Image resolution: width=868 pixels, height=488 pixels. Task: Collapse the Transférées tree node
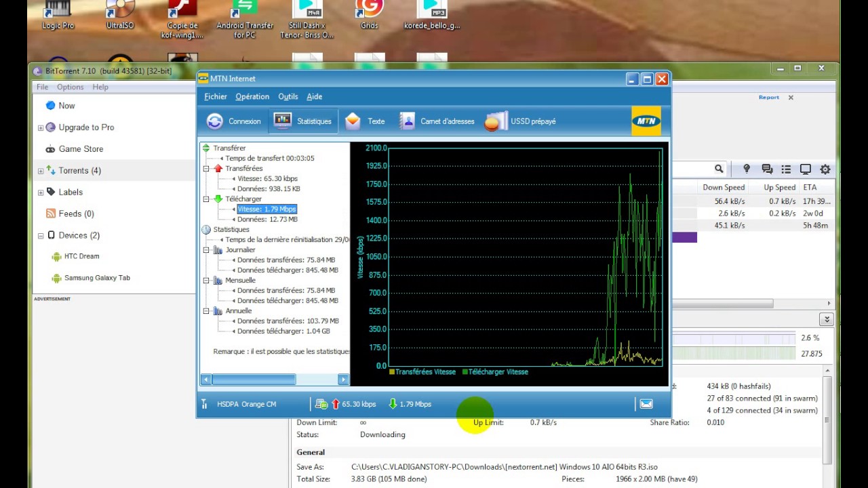tap(206, 168)
